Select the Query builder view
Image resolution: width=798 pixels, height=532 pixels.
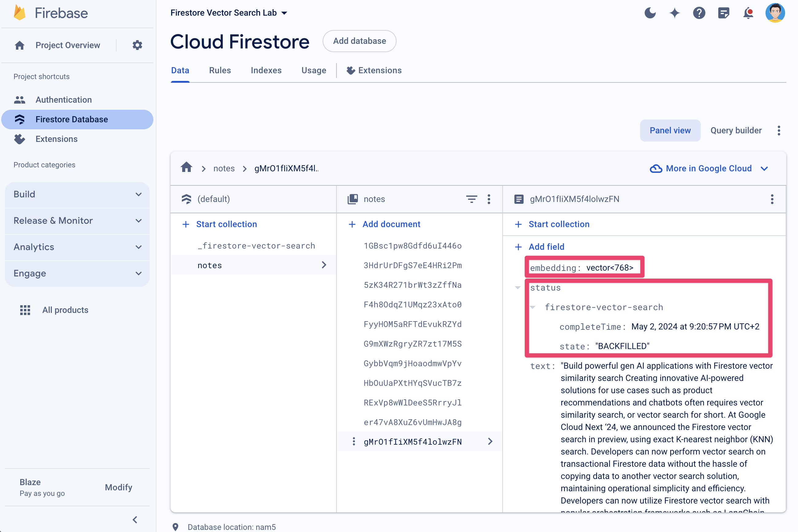(x=735, y=131)
